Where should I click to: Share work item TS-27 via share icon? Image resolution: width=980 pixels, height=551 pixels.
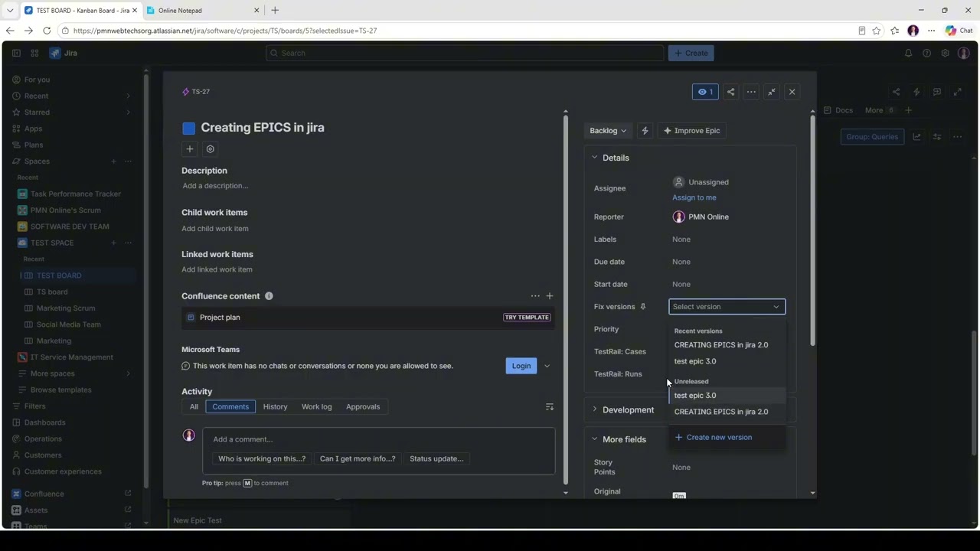click(730, 92)
